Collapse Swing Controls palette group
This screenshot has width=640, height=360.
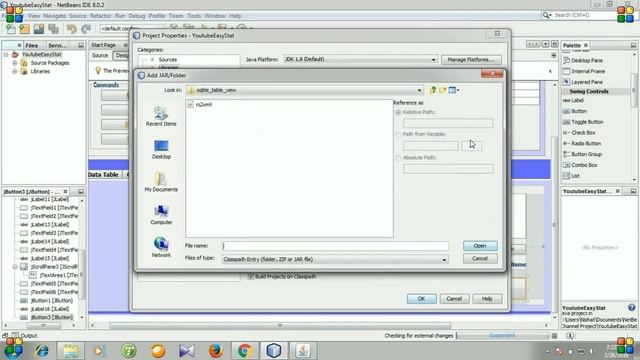[x=566, y=91]
